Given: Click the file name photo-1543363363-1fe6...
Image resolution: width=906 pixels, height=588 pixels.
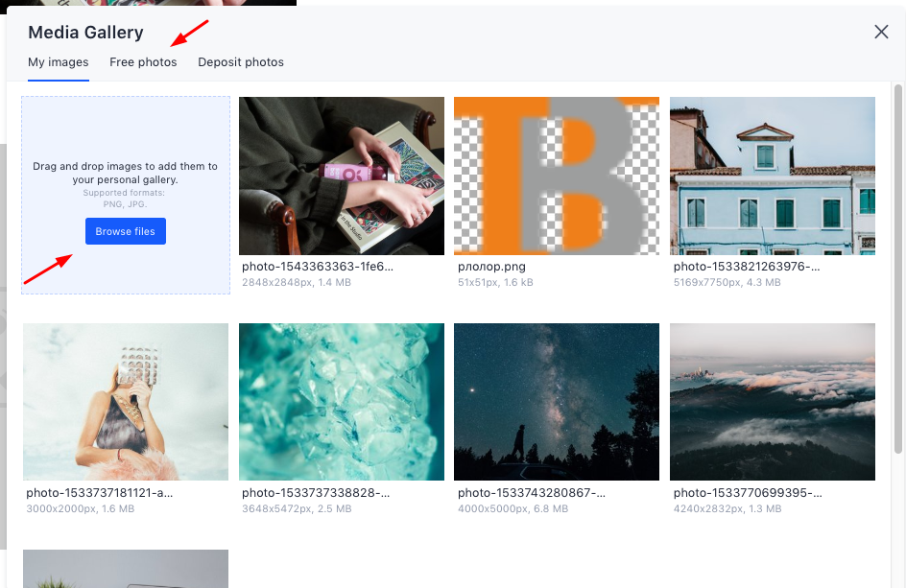Looking at the screenshot, I should [318, 267].
